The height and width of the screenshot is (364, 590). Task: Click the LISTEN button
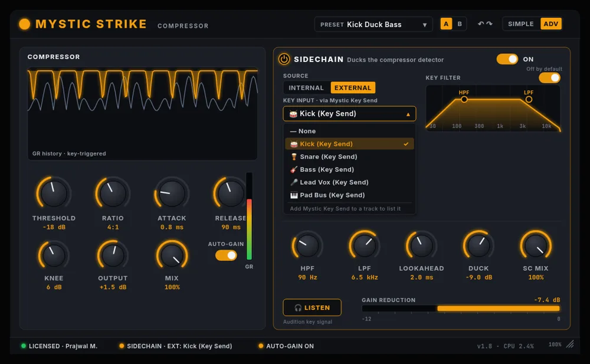tap(312, 307)
